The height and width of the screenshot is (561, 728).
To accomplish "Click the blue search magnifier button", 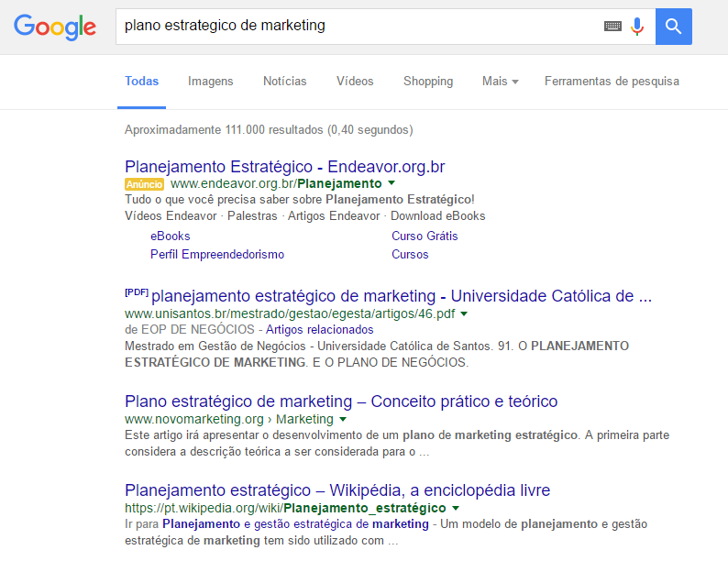I will click(x=674, y=27).
